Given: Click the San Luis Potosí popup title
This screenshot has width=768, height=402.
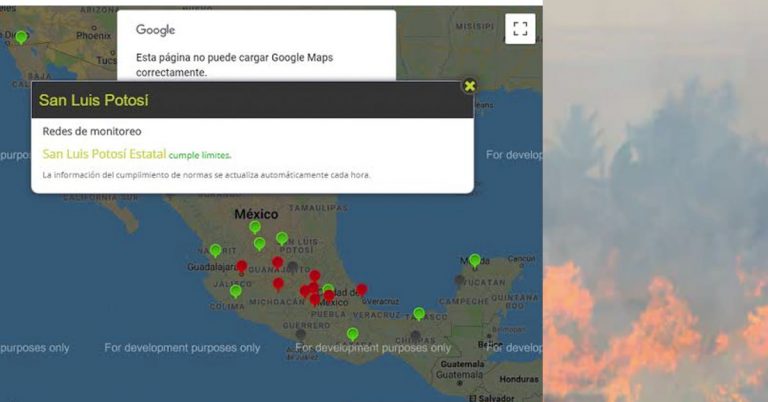Looking at the screenshot, I should pos(94,100).
